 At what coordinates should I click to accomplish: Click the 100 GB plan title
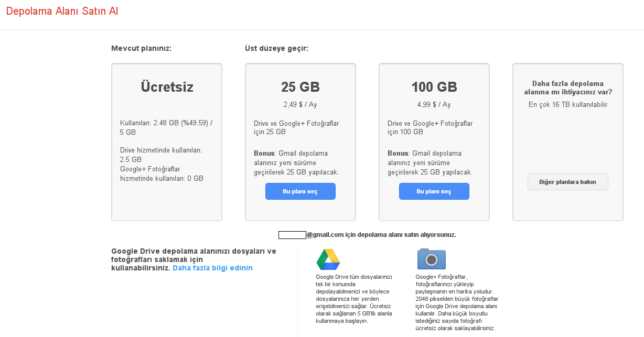[x=434, y=87]
